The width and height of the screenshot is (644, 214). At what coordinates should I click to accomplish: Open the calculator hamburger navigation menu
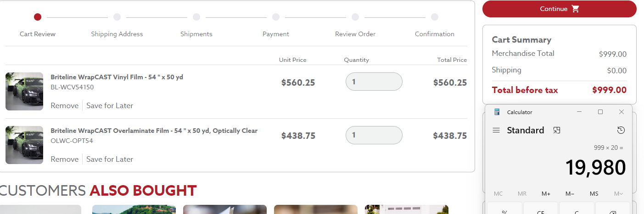point(496,131)
